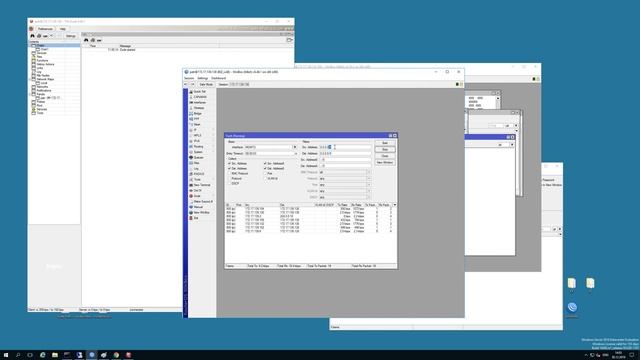
Task: Click Stop button in Torch
Action: coord(385,149)
